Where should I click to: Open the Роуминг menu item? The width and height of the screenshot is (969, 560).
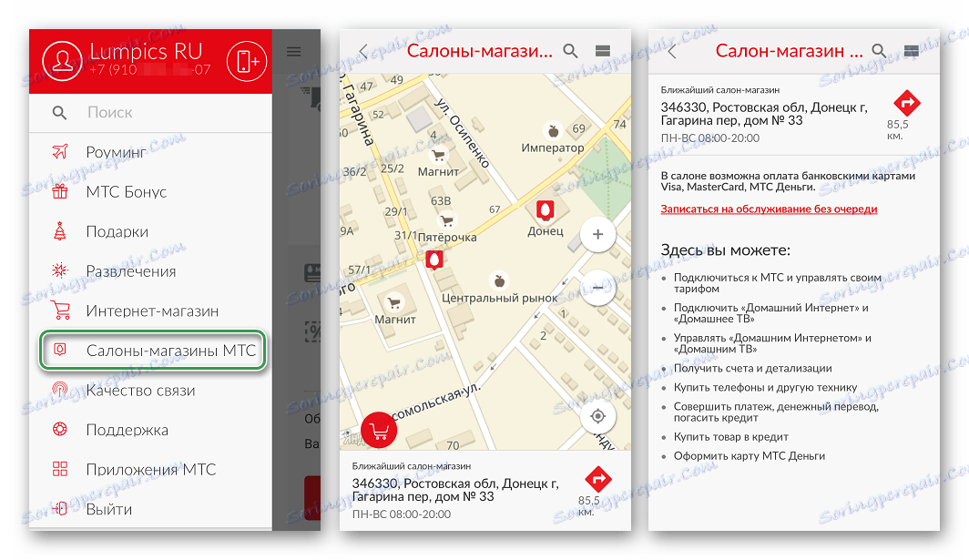(x=150, y=152)
